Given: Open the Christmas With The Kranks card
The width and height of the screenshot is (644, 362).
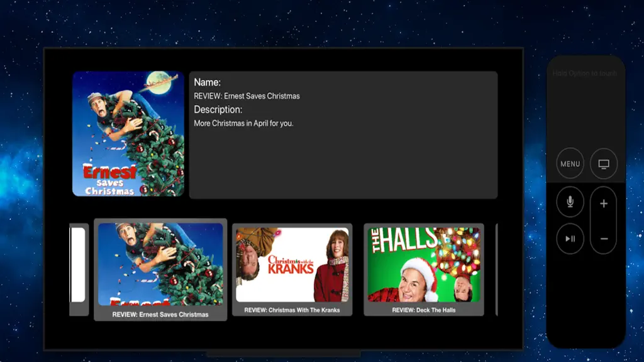Looking at the screenshot, I should pos(292,269).
